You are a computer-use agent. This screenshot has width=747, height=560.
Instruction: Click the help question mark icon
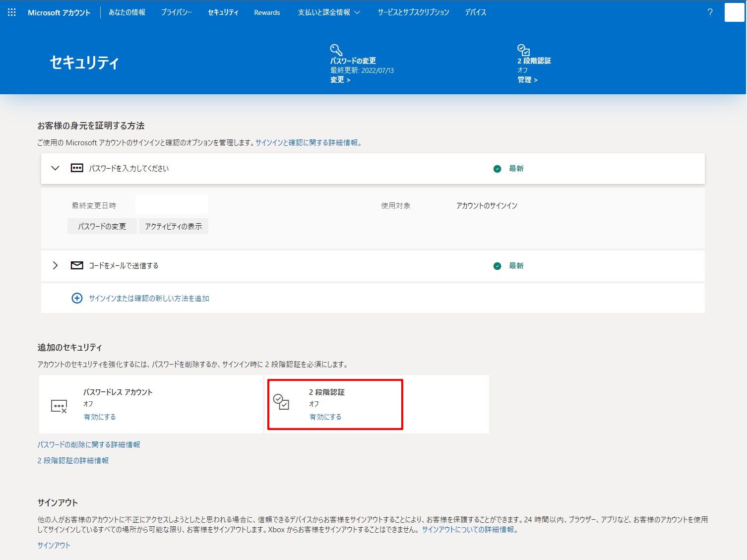click(710, 12)
